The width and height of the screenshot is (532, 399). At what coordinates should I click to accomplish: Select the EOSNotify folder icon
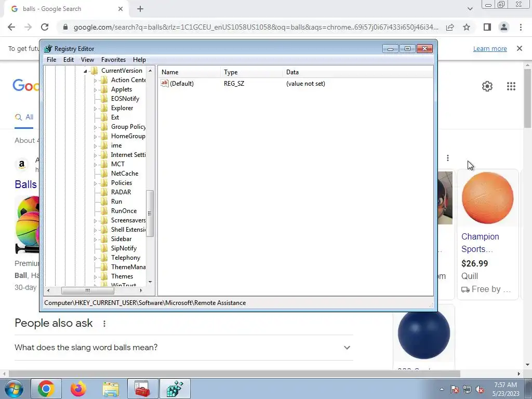click(x=104, y=99)
